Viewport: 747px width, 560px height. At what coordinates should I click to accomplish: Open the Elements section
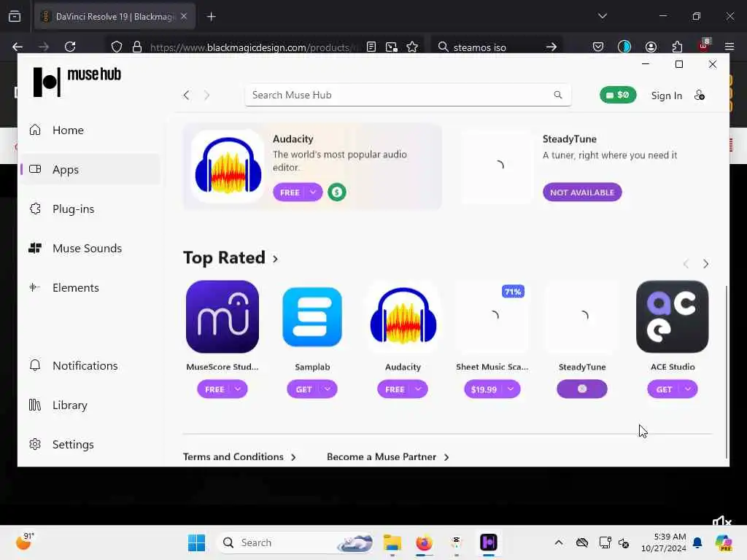90,287
